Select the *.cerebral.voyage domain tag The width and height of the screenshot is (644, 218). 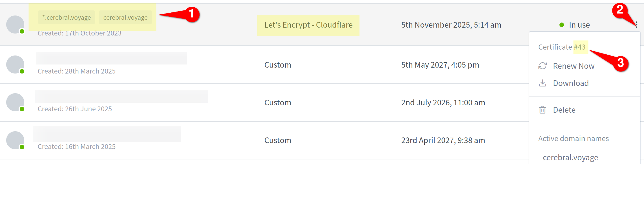click(66, 17)
